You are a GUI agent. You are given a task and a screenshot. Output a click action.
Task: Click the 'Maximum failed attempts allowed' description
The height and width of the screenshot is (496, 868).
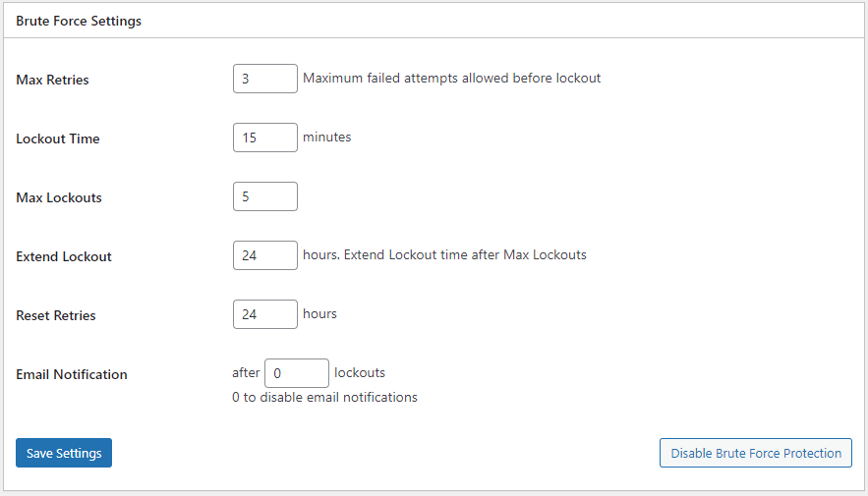(451, 78)
